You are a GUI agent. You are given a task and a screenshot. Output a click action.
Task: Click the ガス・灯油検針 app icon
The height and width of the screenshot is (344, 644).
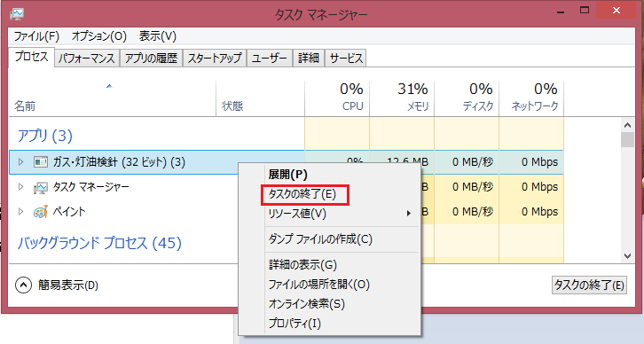tap(41, 162)
